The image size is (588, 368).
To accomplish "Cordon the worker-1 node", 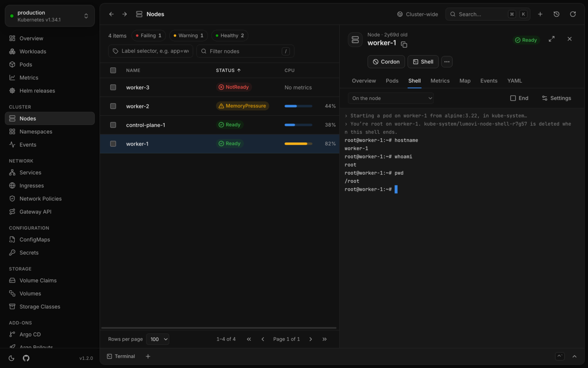I will coord(386,62).
